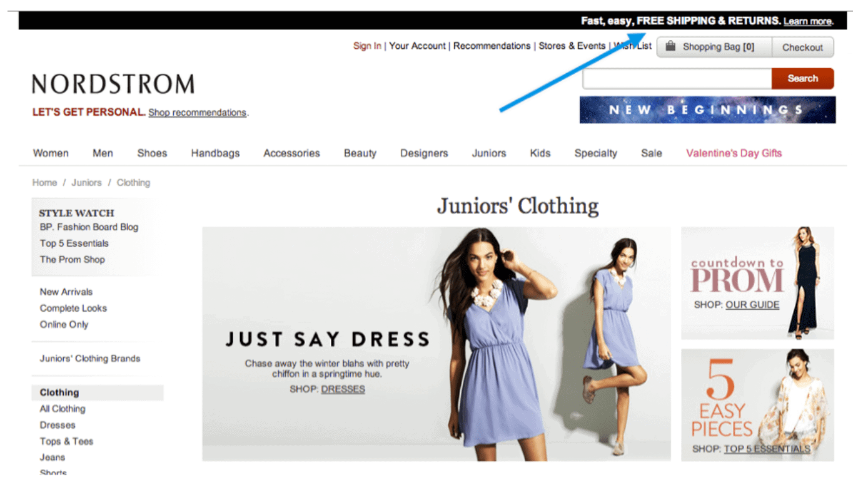The image size is (868, 492).
Task: Open The Prom Shop link
Action: tap(72, 260)
